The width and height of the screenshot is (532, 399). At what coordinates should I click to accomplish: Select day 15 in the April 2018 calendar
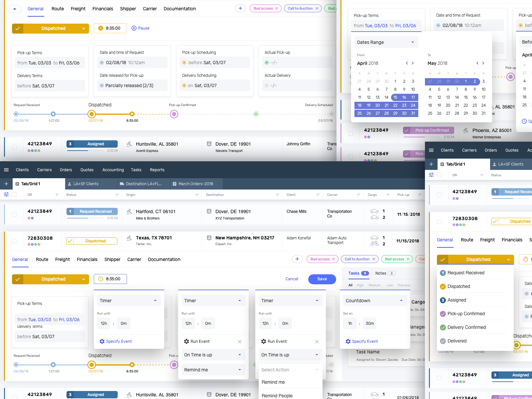[x=395, y=97]
